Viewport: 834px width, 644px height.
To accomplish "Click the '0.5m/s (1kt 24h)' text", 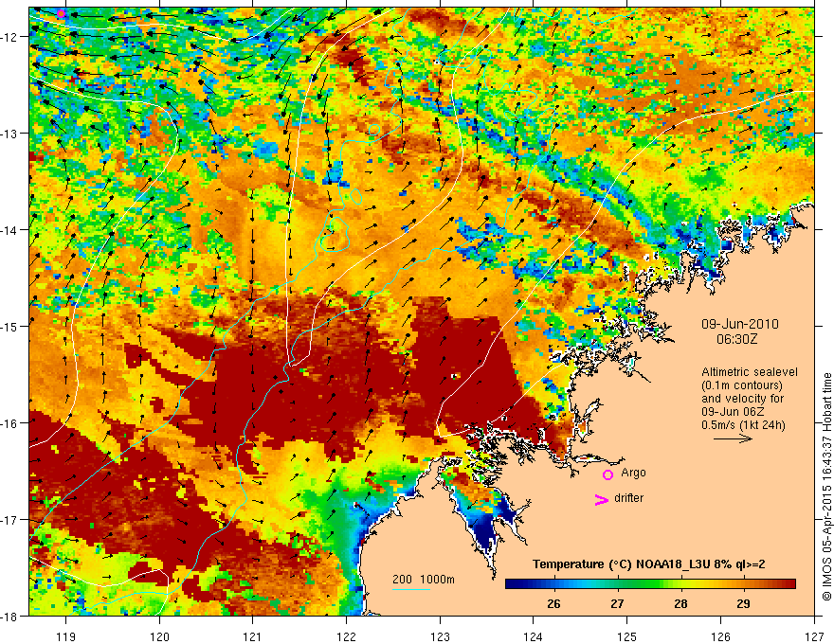I will [743, 425].
